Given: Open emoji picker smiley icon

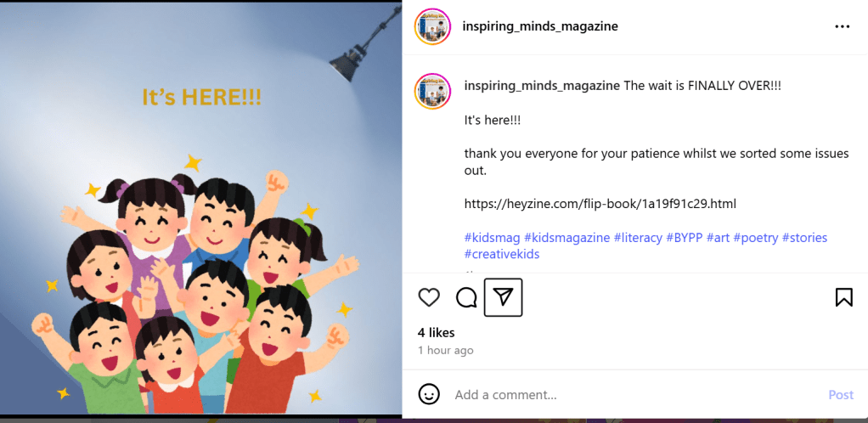Looking at the screenshot, I should 429,395.
